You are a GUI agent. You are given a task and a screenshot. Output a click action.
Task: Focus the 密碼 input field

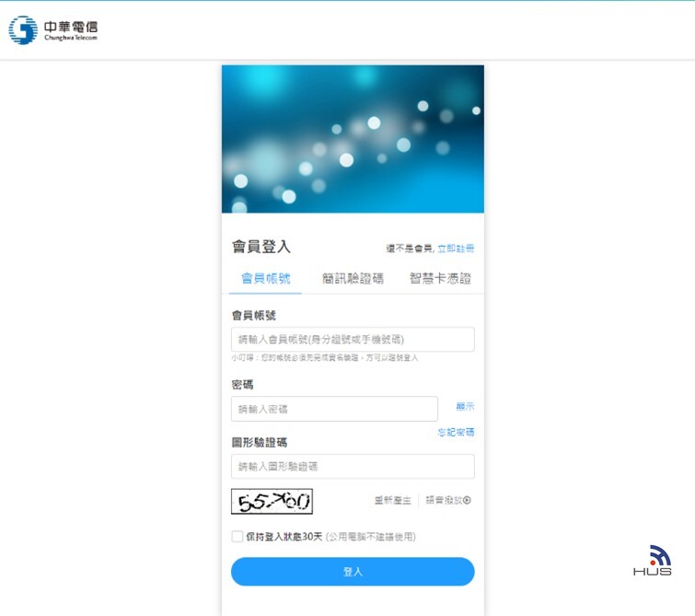tap(335, 409)
